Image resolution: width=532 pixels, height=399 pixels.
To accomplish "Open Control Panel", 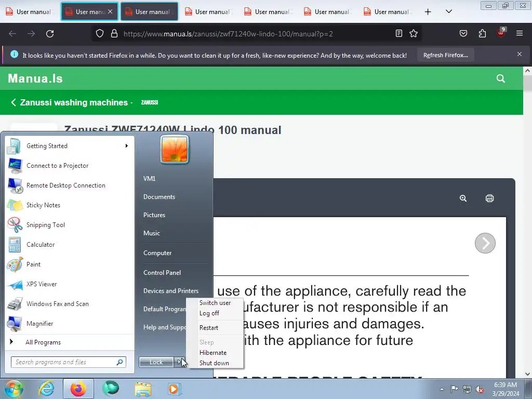I will click(x=162, y=272).
